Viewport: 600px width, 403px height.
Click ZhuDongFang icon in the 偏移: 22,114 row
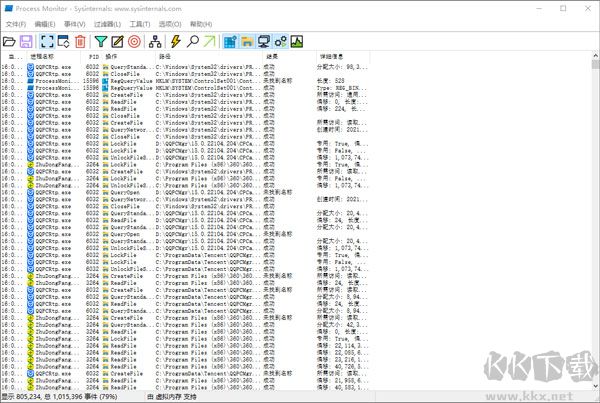[31, 346]
